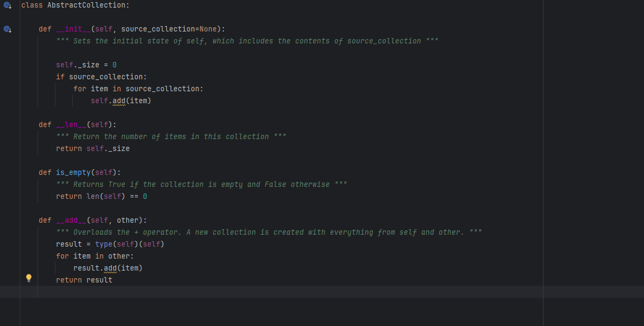Open the intention actions lightbulb
644x326 pixels.
coord(29,278)
